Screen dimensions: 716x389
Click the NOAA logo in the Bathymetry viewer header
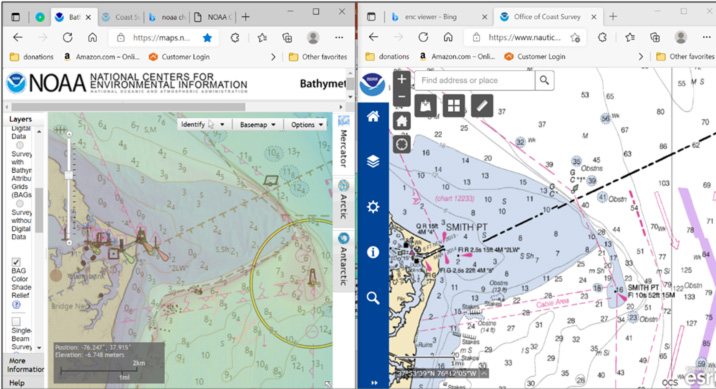point(16,84)
